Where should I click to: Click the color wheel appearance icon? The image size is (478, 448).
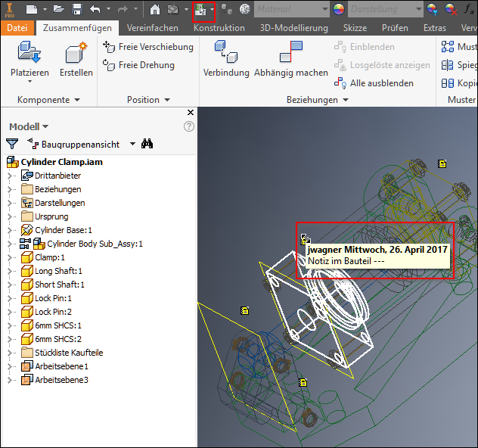click(x=338, y=9)
